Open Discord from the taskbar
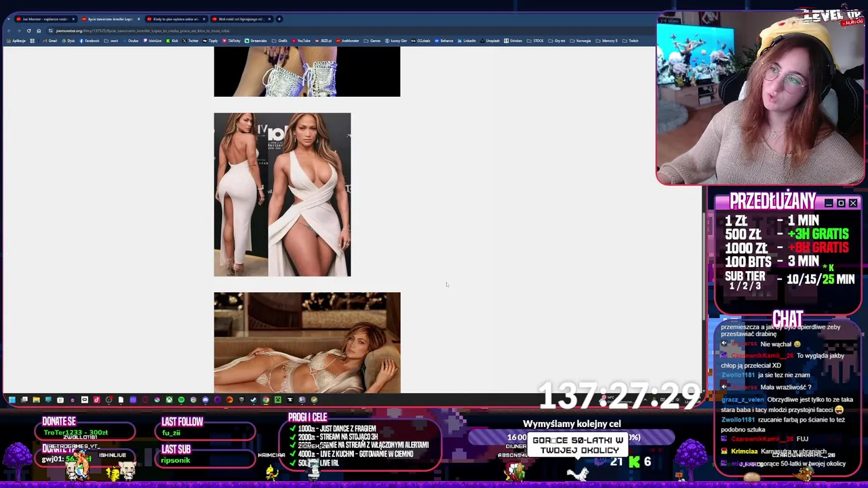 coord(205,400)
